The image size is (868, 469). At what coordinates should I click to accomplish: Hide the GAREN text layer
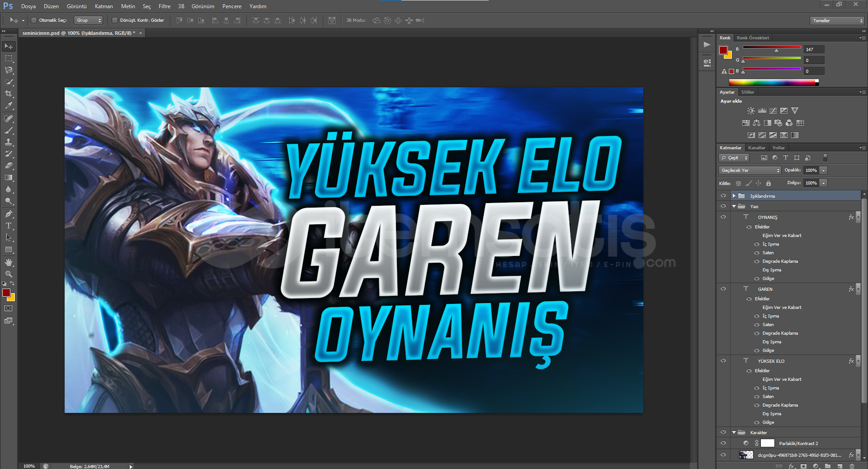coord(723,289)
